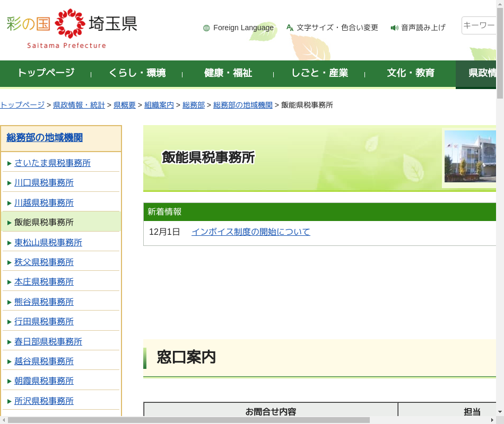Go to トップページ in the breadcrumb

(22, 105)
